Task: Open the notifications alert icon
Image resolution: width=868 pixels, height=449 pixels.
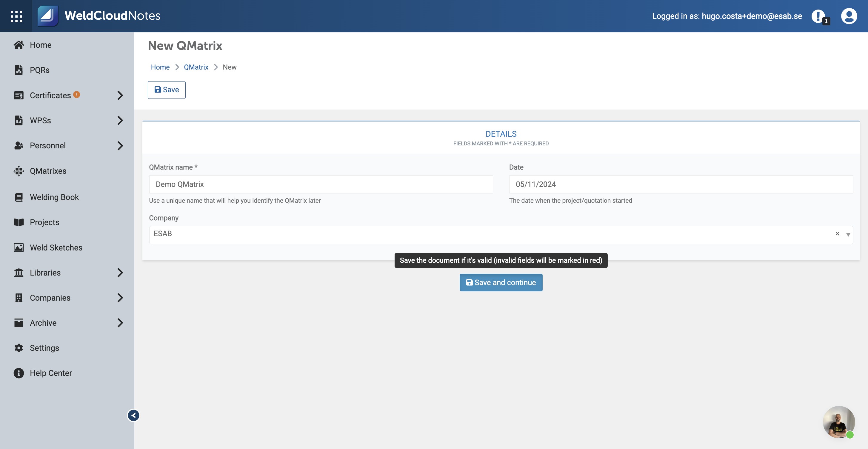Action: [818, 16]
